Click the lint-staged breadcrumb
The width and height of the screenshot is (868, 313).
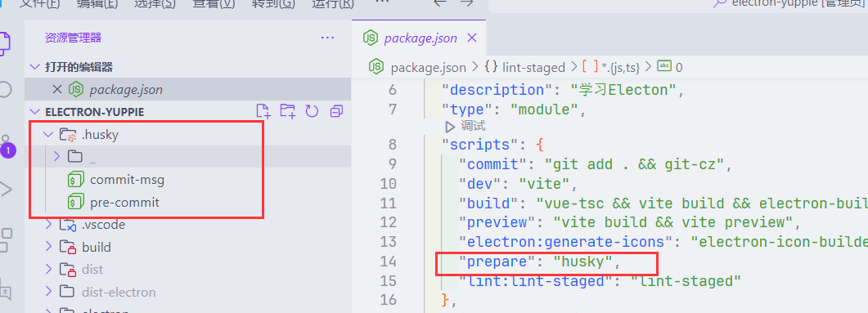(533, 68)
